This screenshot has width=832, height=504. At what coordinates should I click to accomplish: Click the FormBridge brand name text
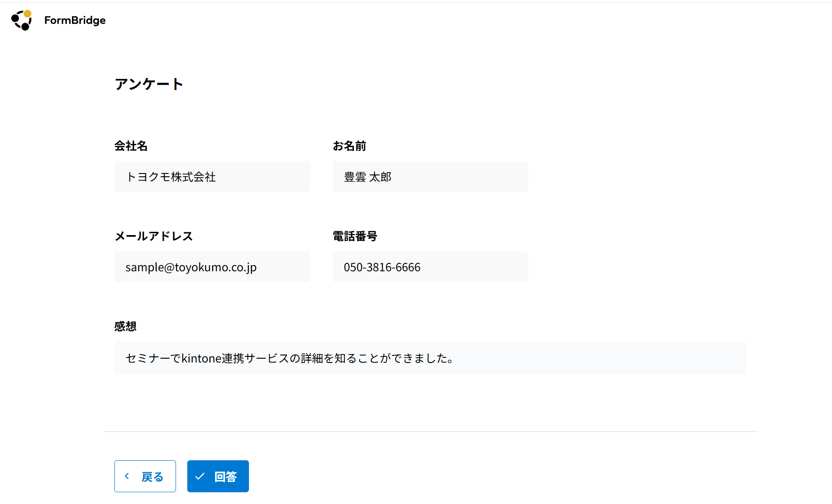coord(75,20)
